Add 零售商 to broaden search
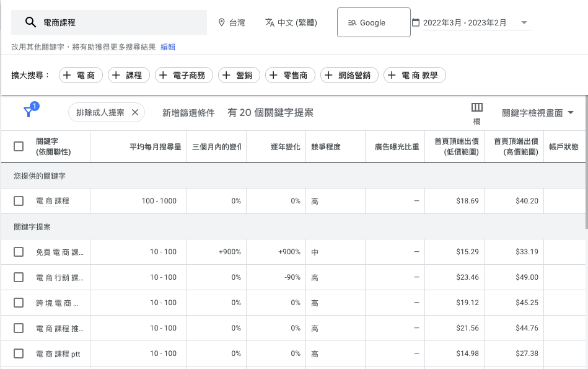The height and width of the screenshot is (369, 588). tap(290, 75)
